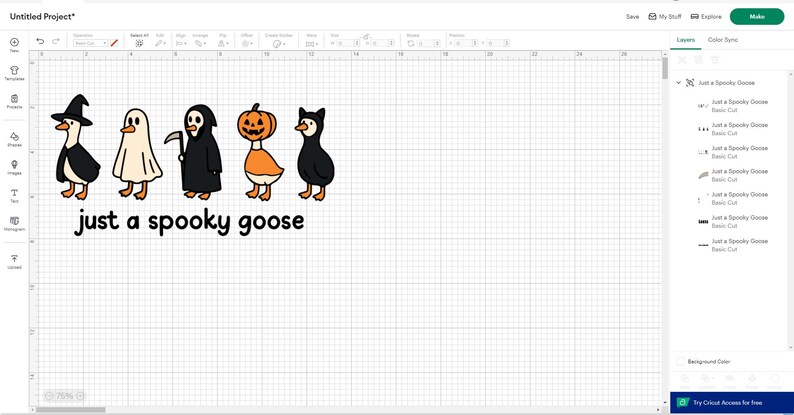Click the canvas horizontal scrollbar thumb
The height and width of the screenshot is (415, 794).
pyautogui.click(x=70, y=410)
